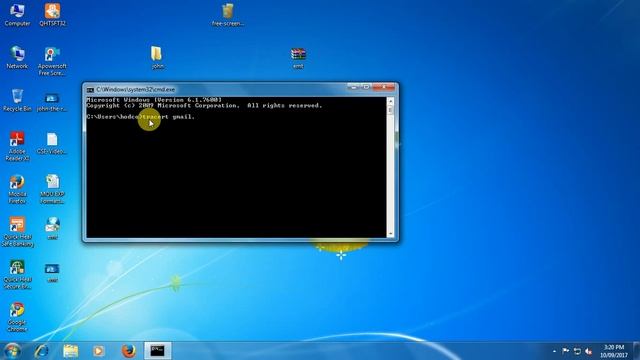Click the 'tracert gmail.' command text
This screenshot has height=360, width=640.
(169, 117)
